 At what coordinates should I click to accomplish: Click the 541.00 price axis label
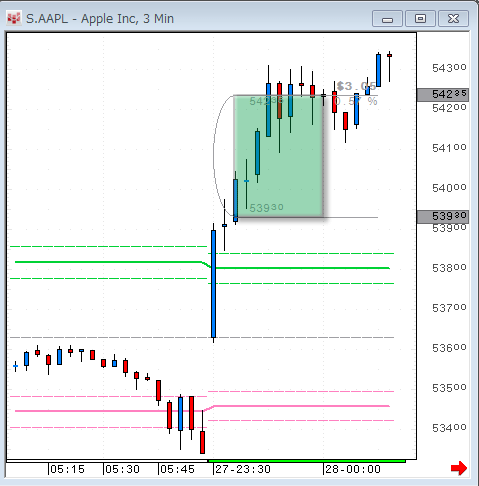(x=449, y=148)
